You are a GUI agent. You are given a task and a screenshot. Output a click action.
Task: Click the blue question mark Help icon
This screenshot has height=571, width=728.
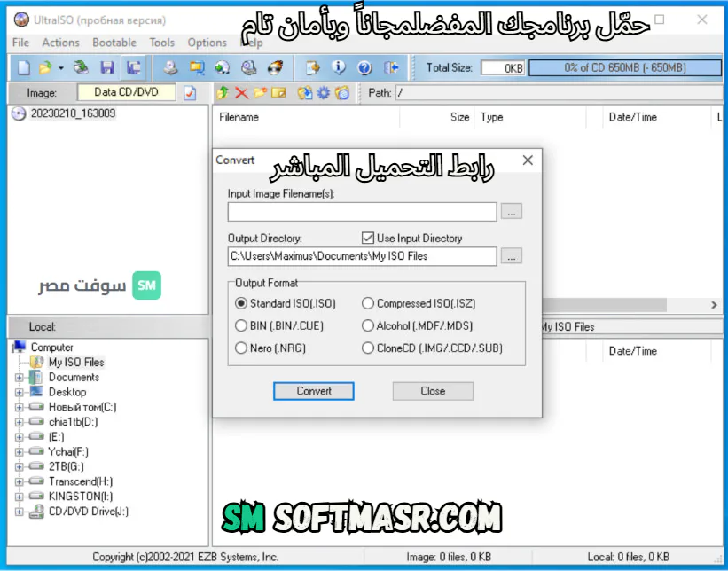click(x=365, y=67)
